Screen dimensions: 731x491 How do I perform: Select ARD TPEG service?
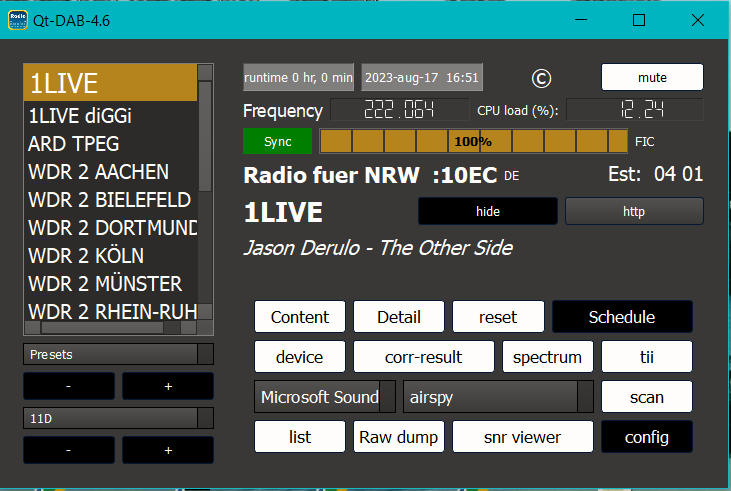(x=110, y=144)
